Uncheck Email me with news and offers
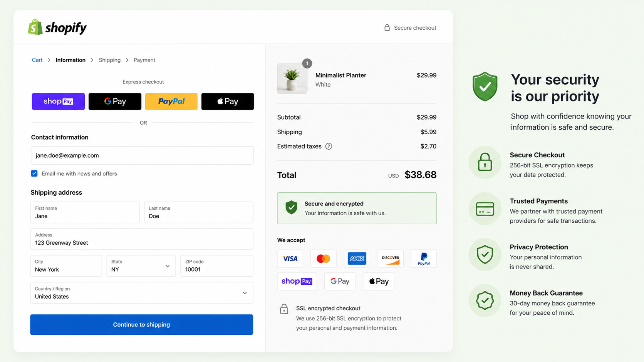 [34, 173]
